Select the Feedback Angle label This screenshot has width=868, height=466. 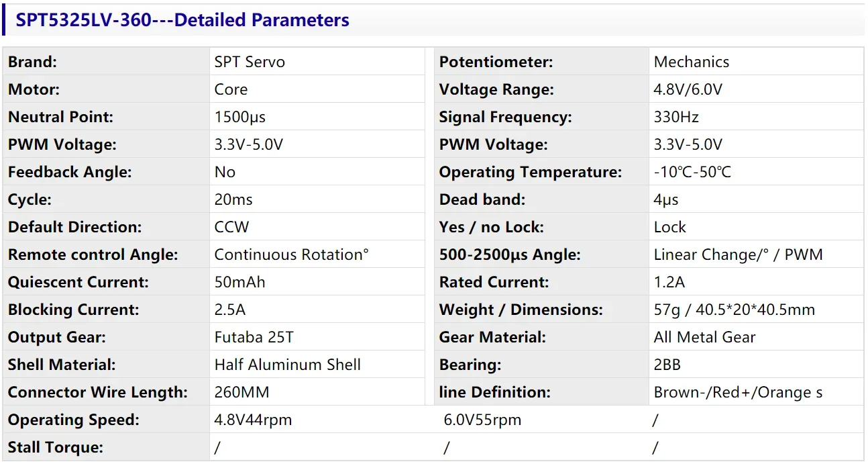[70, 172]
